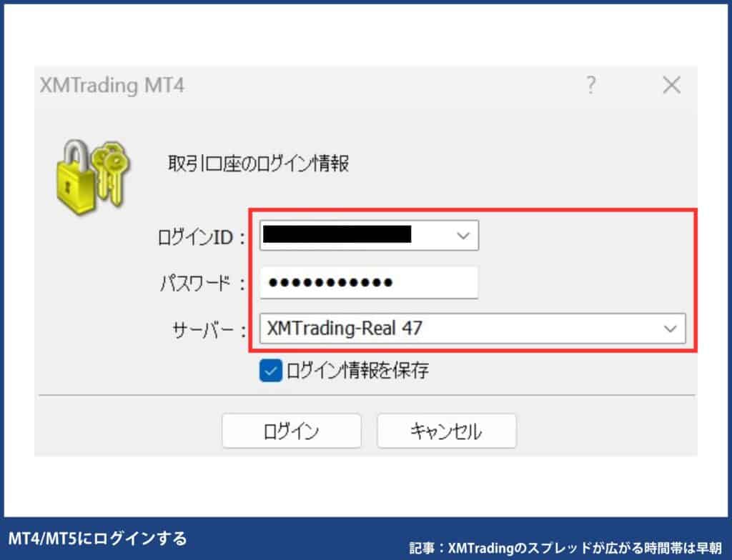The width and height of the screenshot is (732, 560).
Task: Focus the パスワード input field
Action: 369,282
